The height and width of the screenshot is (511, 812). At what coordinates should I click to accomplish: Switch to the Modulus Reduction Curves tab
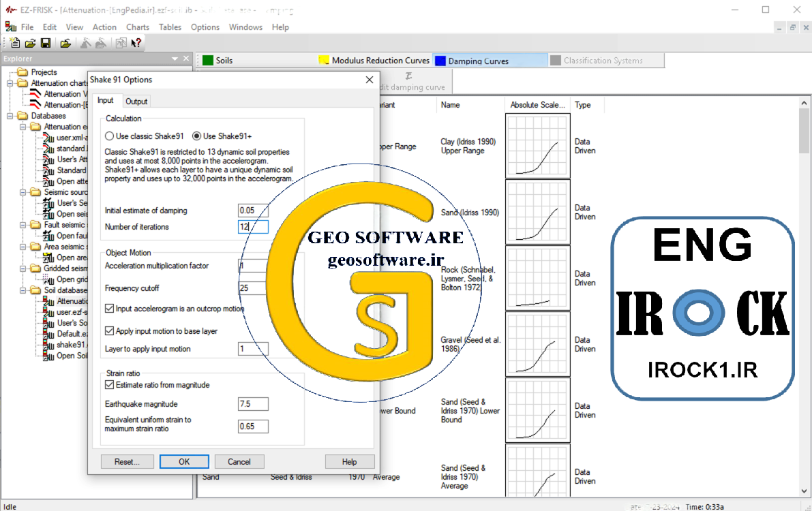(x=374, y=61)
